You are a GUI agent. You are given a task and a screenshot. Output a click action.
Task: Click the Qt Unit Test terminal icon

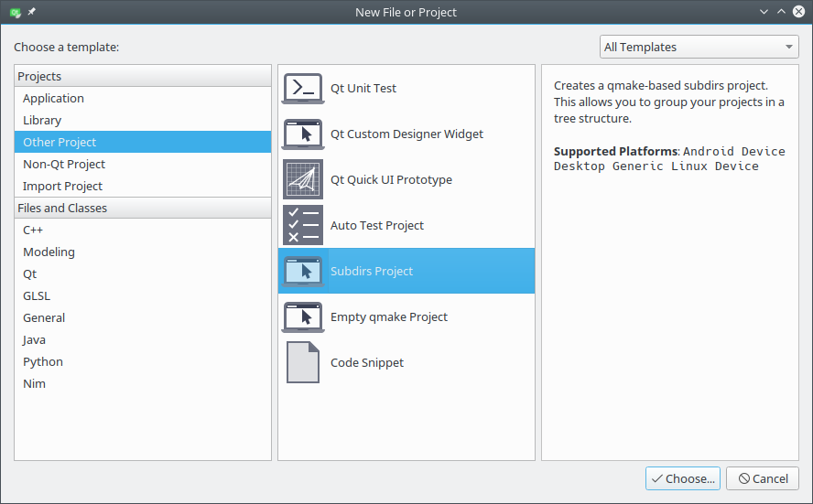(x=303, y=88)
